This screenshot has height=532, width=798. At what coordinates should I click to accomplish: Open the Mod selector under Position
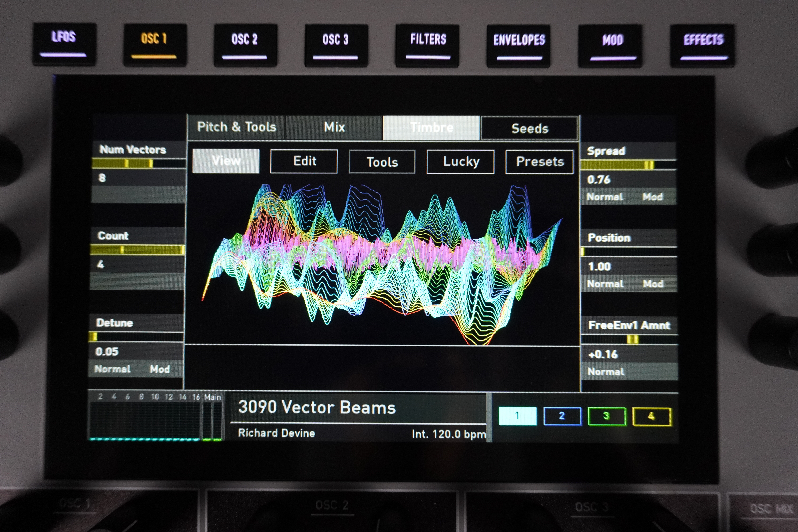click(x=653, y=284)
